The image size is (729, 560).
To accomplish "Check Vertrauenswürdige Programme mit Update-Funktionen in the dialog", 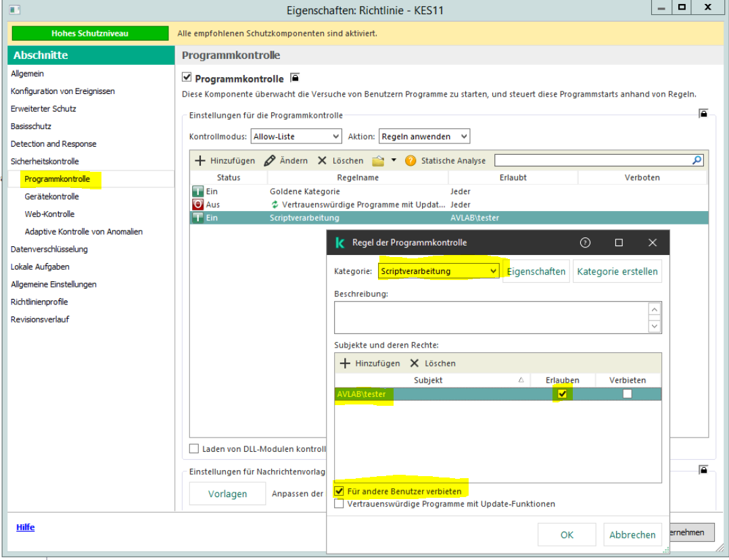I will [339, 504].
